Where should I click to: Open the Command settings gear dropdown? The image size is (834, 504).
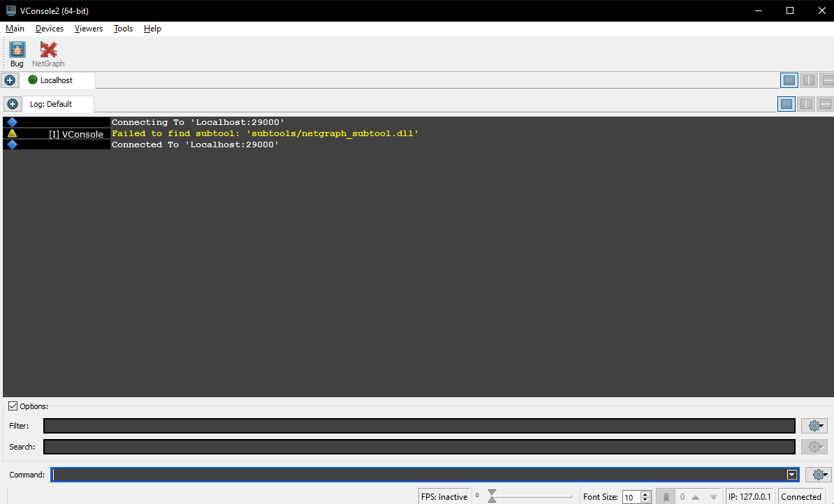pyautogui.click(x=819, y=475)
